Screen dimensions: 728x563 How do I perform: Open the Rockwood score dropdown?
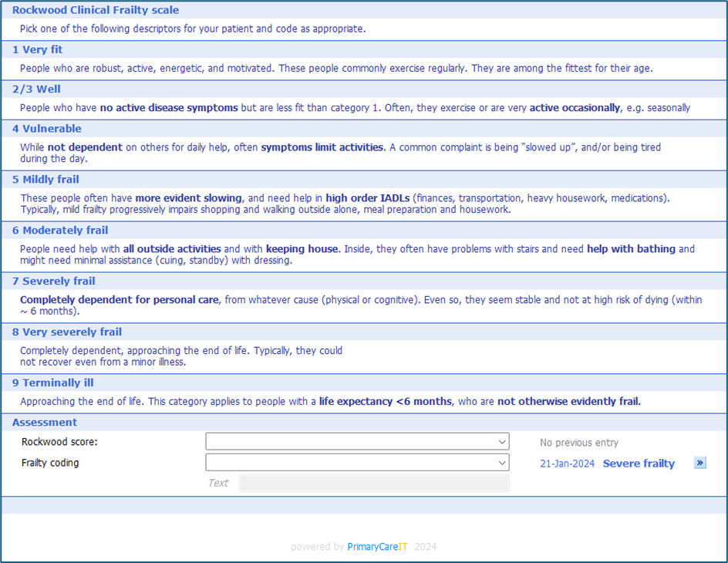tap(357, 441)
